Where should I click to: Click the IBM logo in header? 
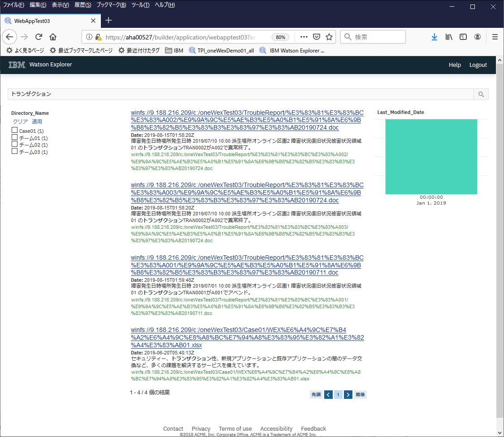[x=17, y=65]
